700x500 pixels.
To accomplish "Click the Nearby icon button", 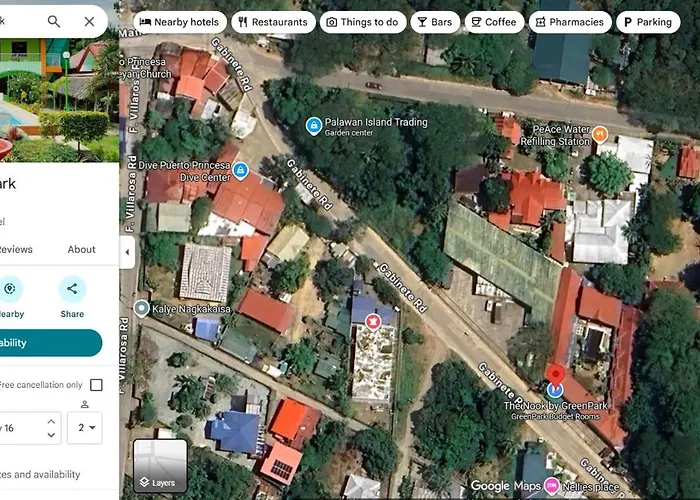I will coord(10,289).
